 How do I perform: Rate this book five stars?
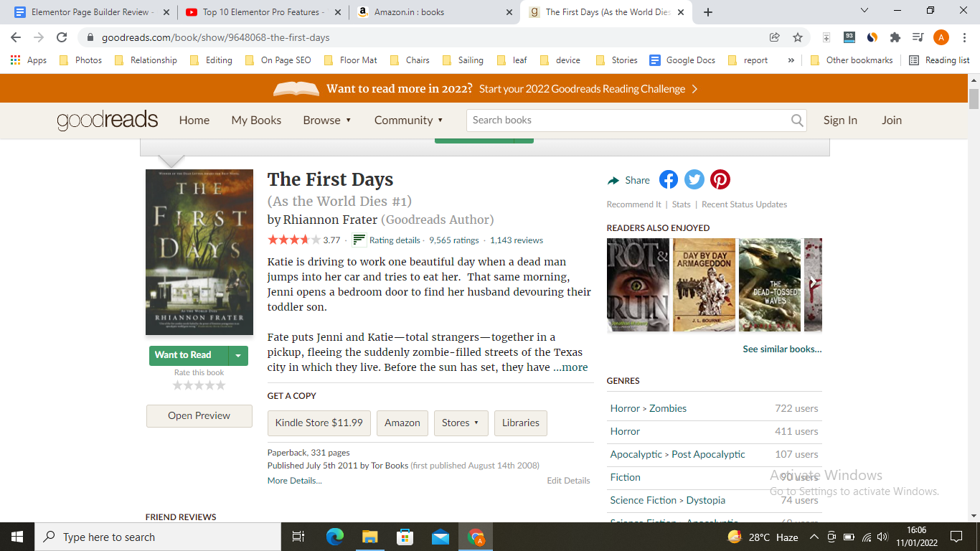coord(220,385)
